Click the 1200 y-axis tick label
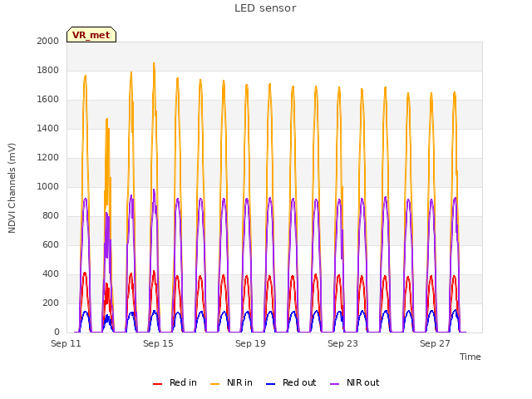Viewport: 532px width, 399px height. (x=48, y=157)
